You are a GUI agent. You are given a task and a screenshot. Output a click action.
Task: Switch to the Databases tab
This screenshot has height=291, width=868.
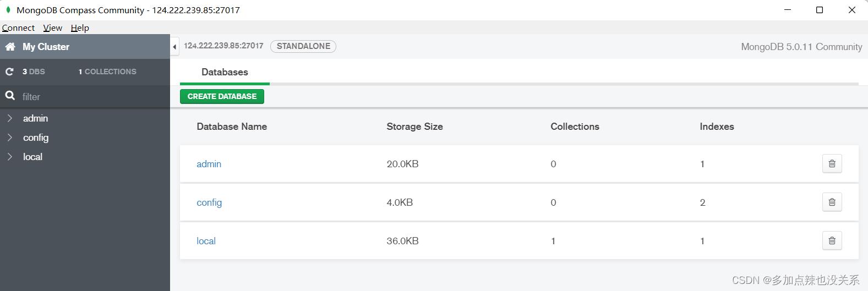coord(225,72)
